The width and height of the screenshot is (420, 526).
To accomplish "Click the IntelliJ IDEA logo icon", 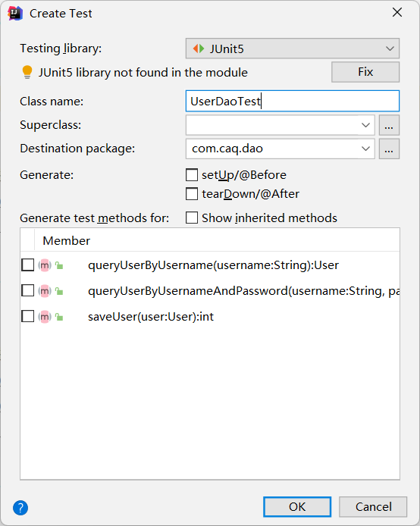I will coord(14,14).
